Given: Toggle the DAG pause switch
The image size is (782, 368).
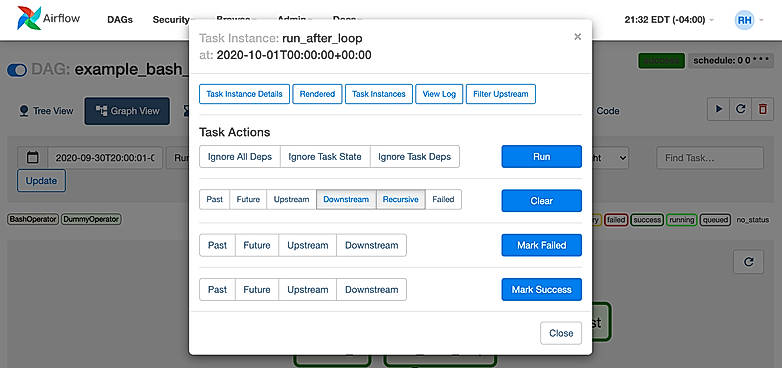Looking at the screenshot, I should coord(17,70).
